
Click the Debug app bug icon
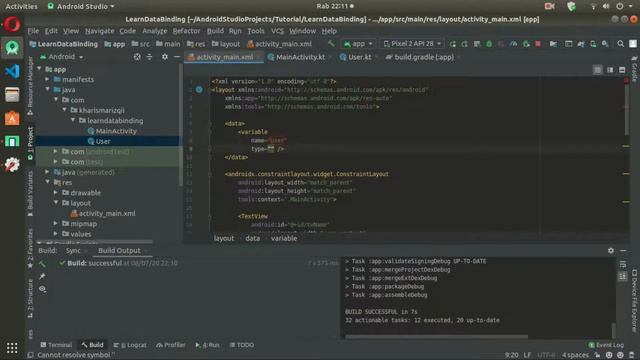click(489, 44)
